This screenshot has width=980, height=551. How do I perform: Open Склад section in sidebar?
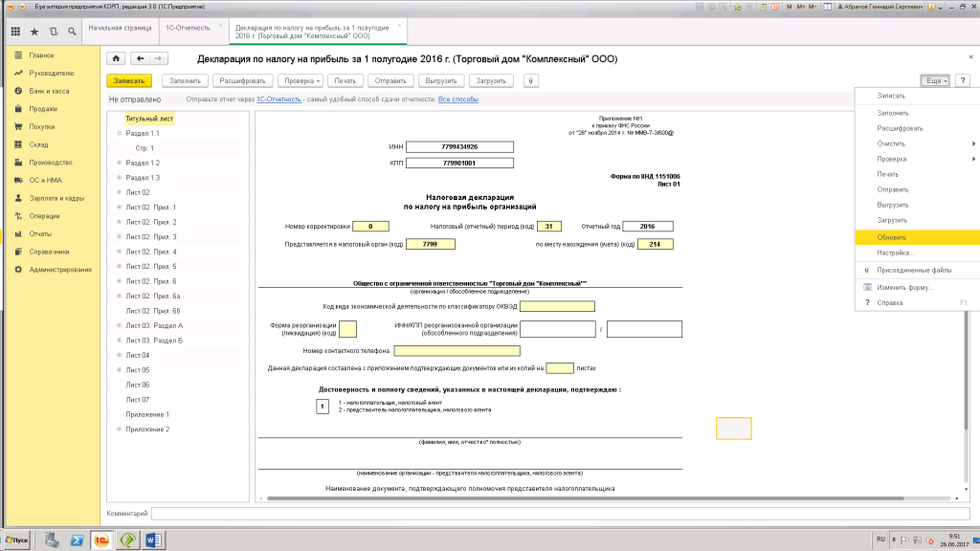tap(38, 144)
